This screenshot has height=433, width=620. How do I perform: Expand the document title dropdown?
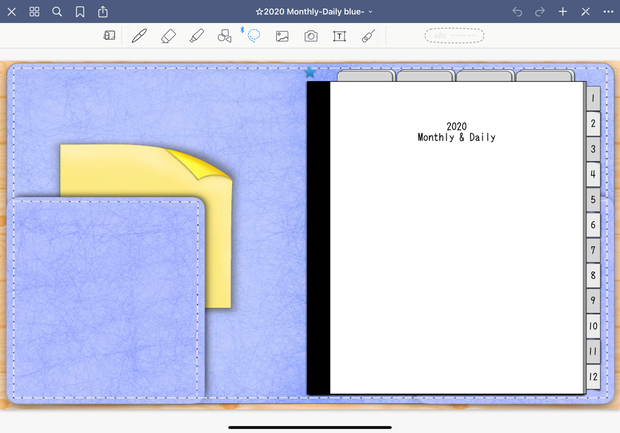pos(314,12)
